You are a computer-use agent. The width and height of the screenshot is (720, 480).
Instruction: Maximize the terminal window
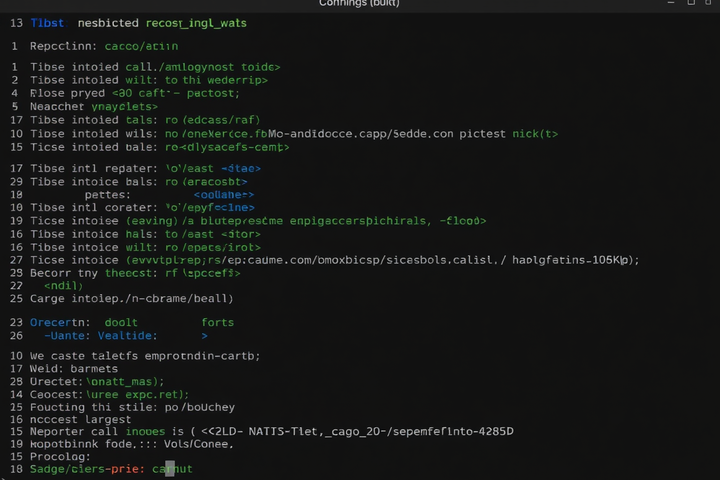(691, 3)
